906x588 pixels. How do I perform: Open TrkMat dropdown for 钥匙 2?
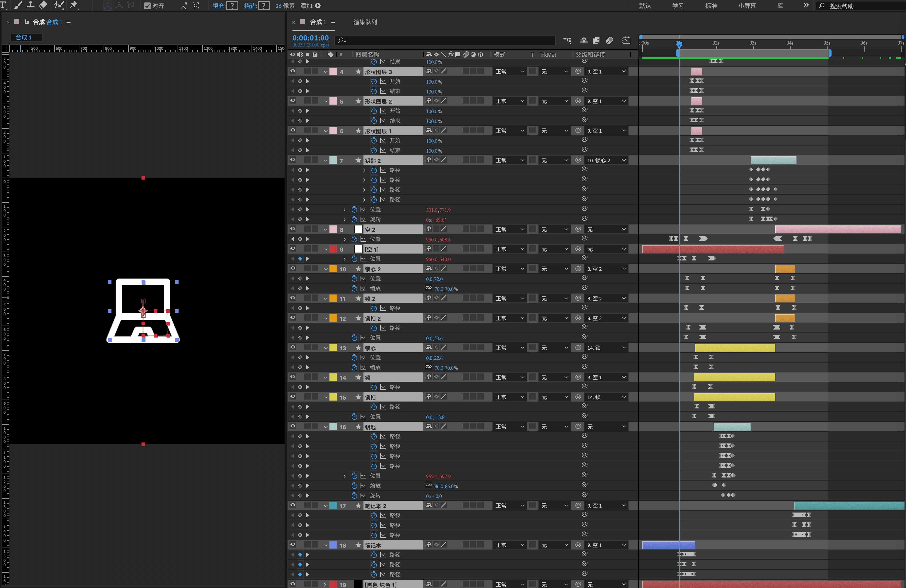tap(555, 160)
